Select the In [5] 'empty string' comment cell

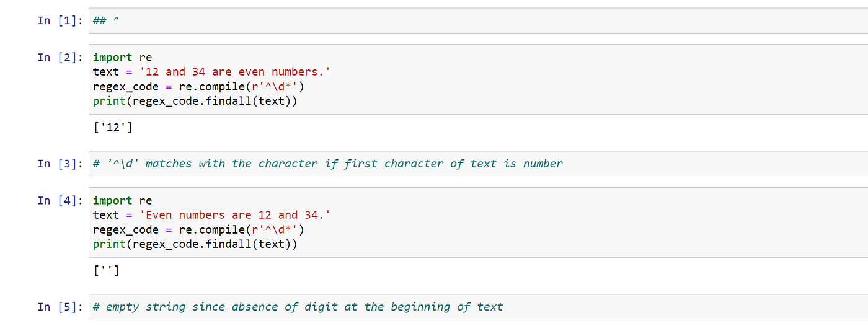[x=478, y=307]
